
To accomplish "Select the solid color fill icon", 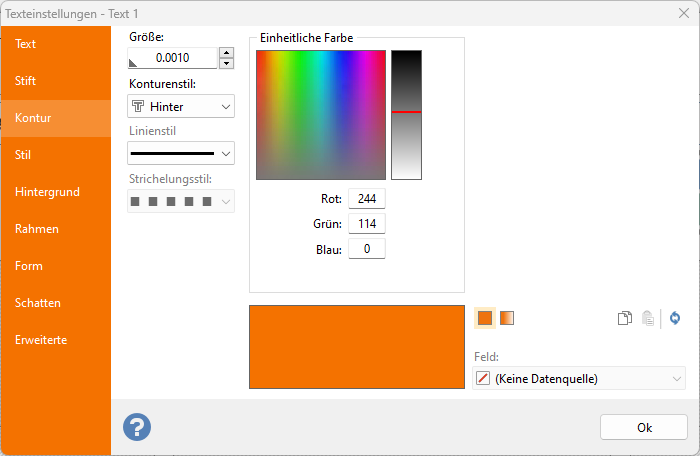I will (485, 318).
